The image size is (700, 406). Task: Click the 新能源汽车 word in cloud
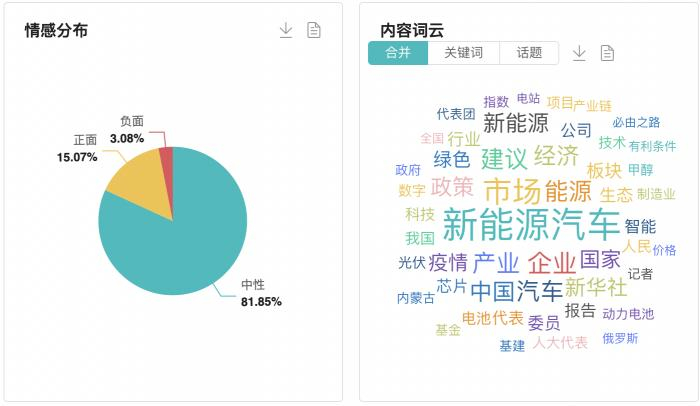531,224
